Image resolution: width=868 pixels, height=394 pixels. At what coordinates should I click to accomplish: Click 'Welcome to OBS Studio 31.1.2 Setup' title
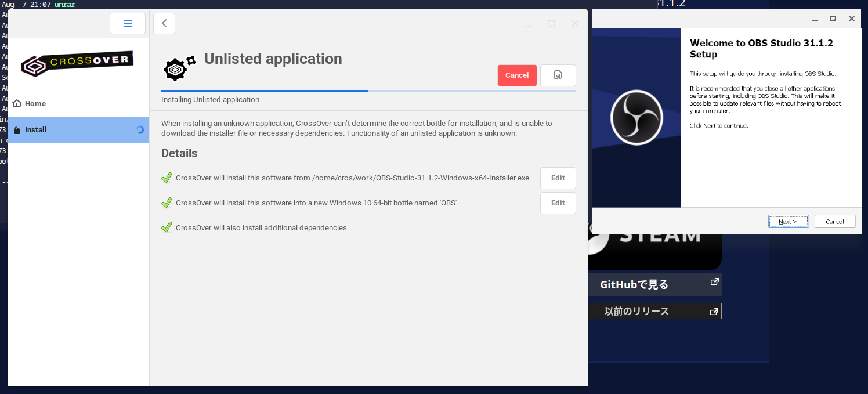[x=761, y=49]
